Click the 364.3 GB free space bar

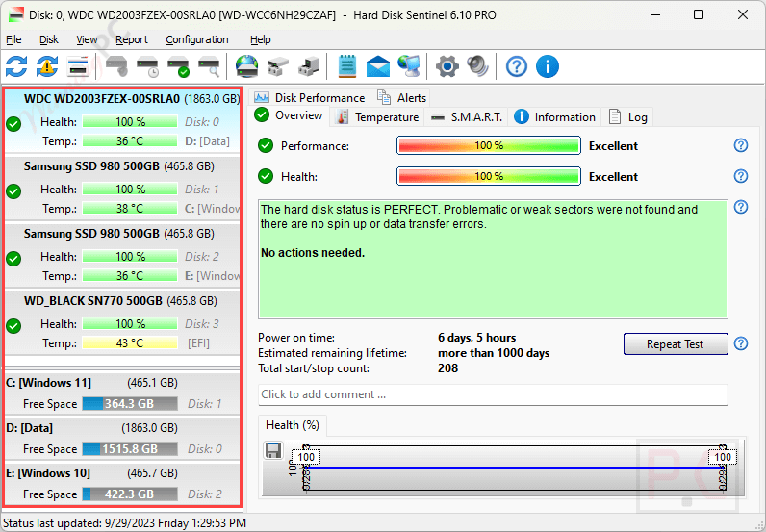130,404
